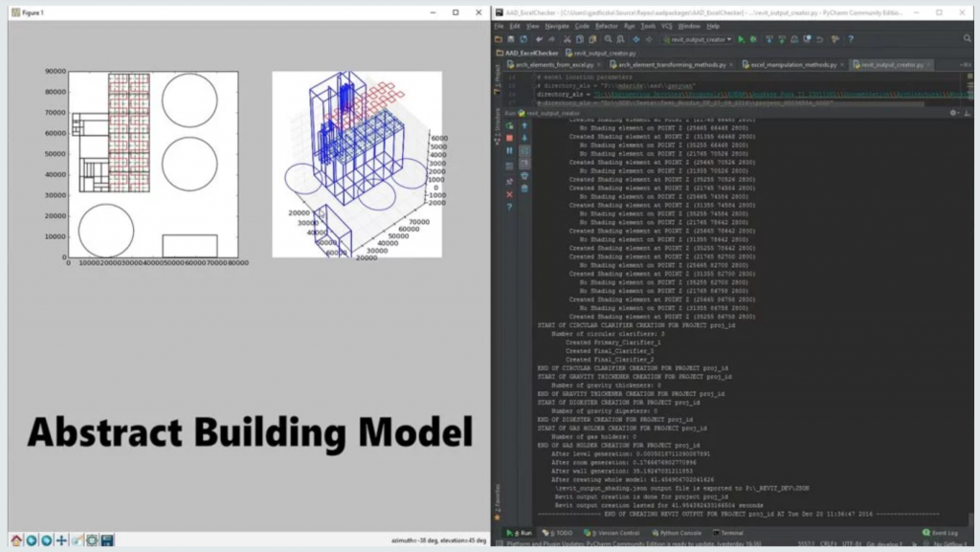Click the Open folder icon in PyCharm toolbar
This screenshot has height=552, width=980.
498,39
